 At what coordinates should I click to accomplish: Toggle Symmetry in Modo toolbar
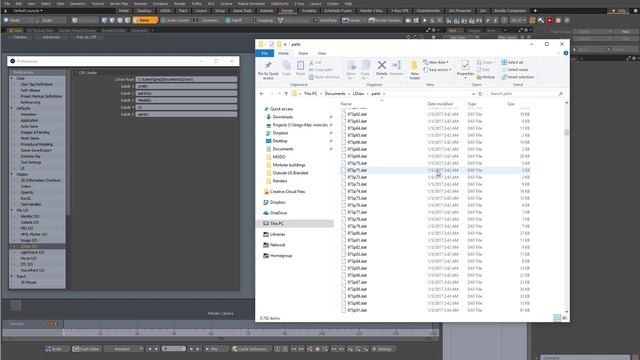207,20
